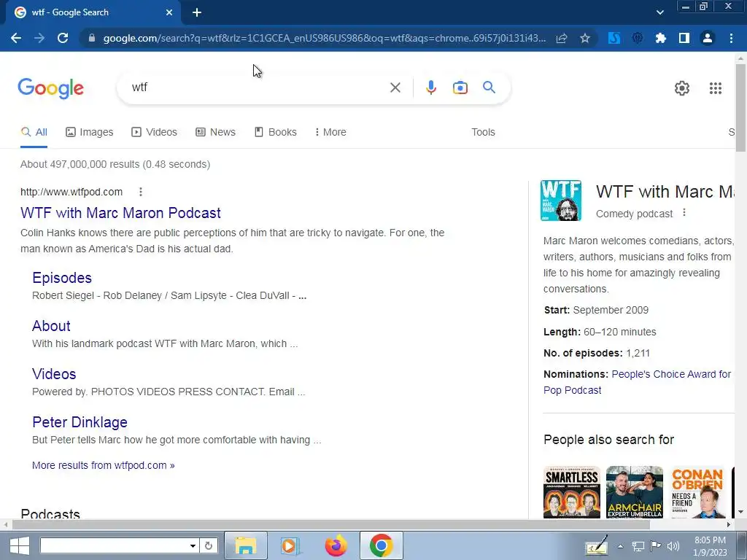This screenshot has width=747, height=560.
Task: Click More results from wtfpod.com
Action: pyautogui.click(x=104, y=465)
